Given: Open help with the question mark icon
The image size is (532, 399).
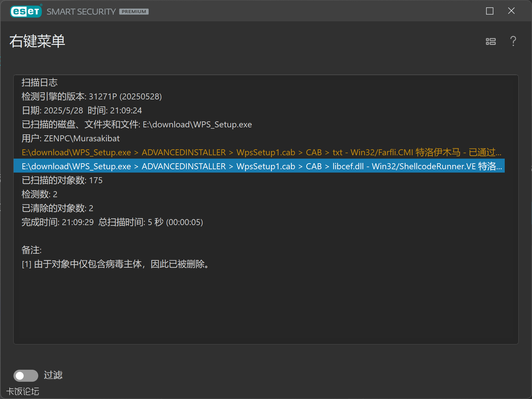Looking at the screenshot, I should (513, 41).
